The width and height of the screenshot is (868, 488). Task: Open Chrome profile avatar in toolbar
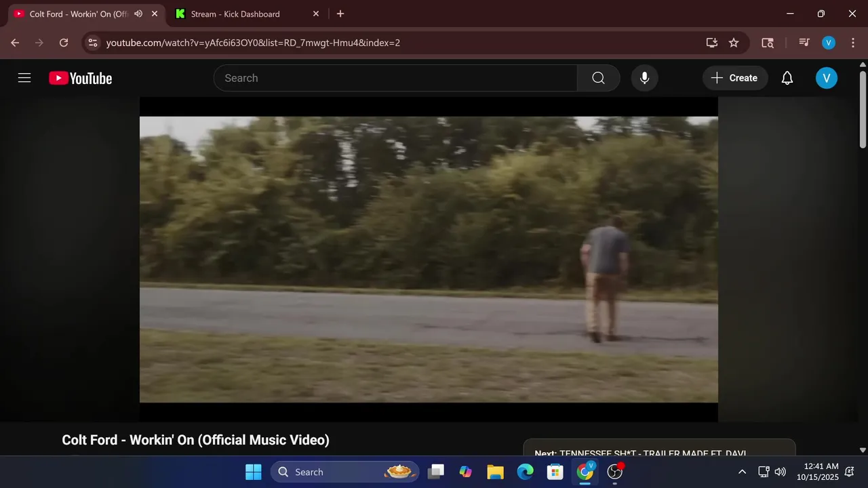click(829, 43)
